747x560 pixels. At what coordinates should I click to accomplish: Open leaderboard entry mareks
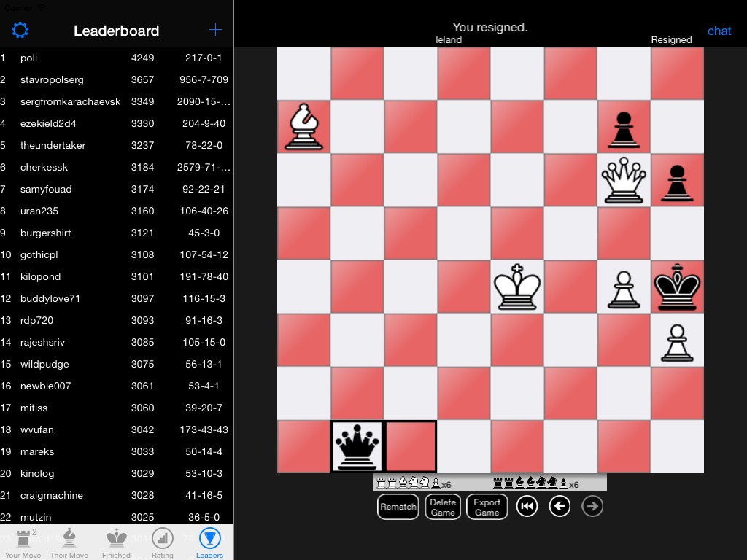pos(117,452)
